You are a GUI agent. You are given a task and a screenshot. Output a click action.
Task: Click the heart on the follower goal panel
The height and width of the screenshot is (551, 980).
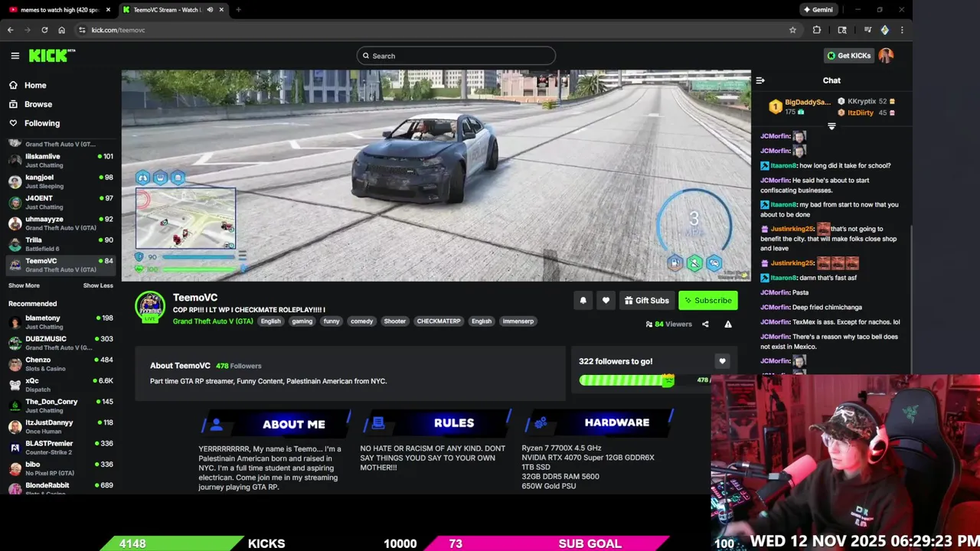click(x=722, y=361)
